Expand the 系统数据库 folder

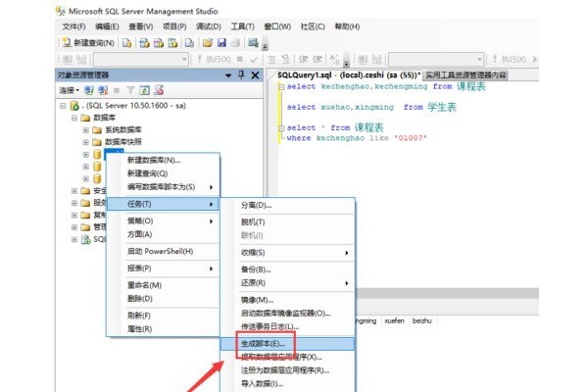pyautogui.click(x=86, y=130)
